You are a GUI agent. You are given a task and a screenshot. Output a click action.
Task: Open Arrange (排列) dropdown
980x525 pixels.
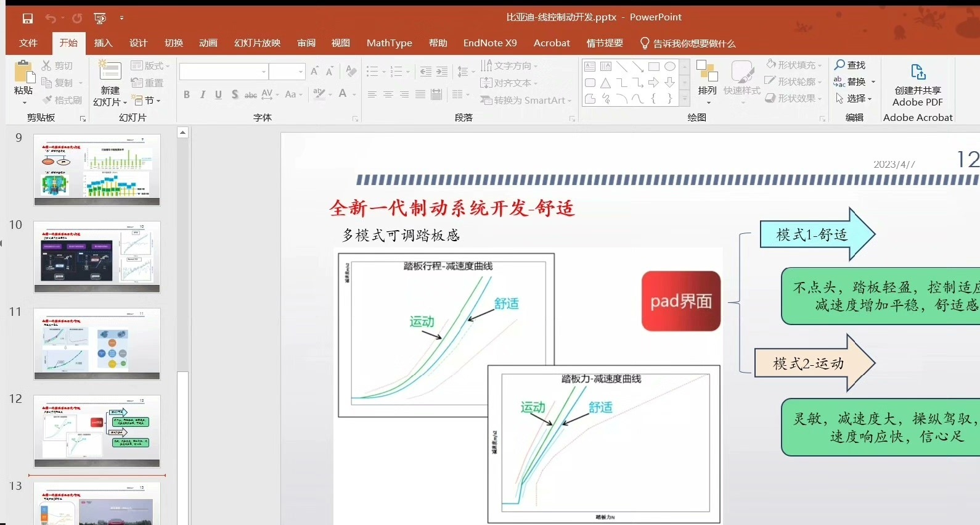707,82
